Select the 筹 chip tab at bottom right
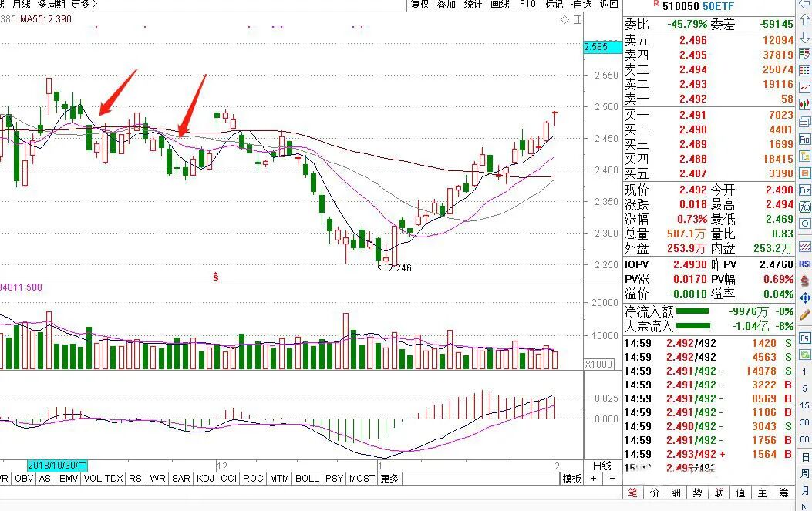Screen dimensions: 812x511 (783, 493)
